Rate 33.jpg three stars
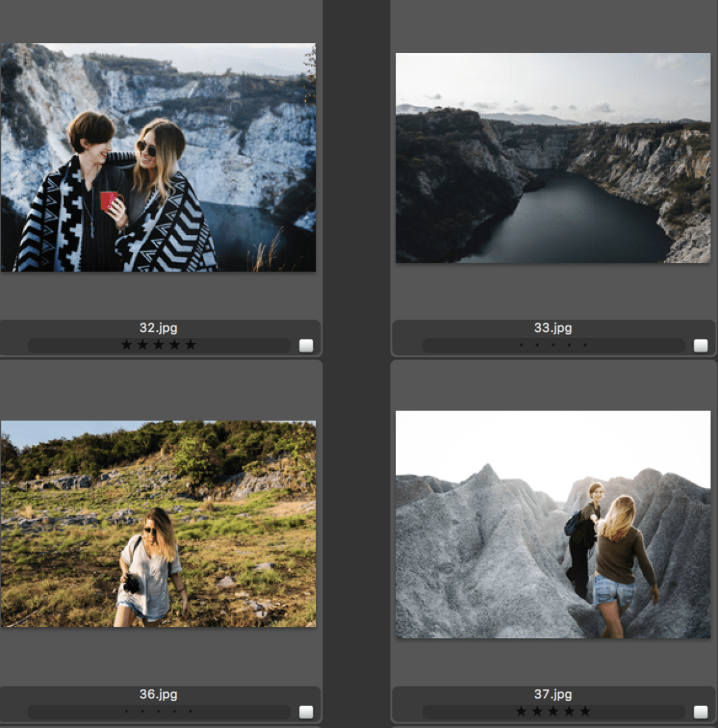The image size is (718, 728). pyautogui.click(x=554, y=345)
